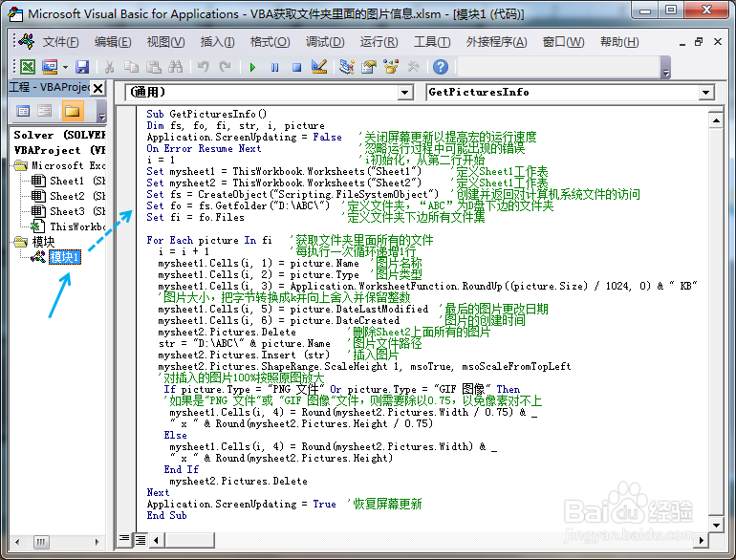Click toolbar options overflow arrow
This screenshot has height=560, width=736.
(665, 67)
